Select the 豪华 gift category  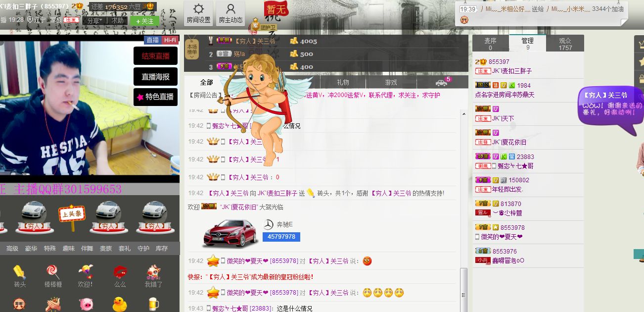click(x=31, y=249)
